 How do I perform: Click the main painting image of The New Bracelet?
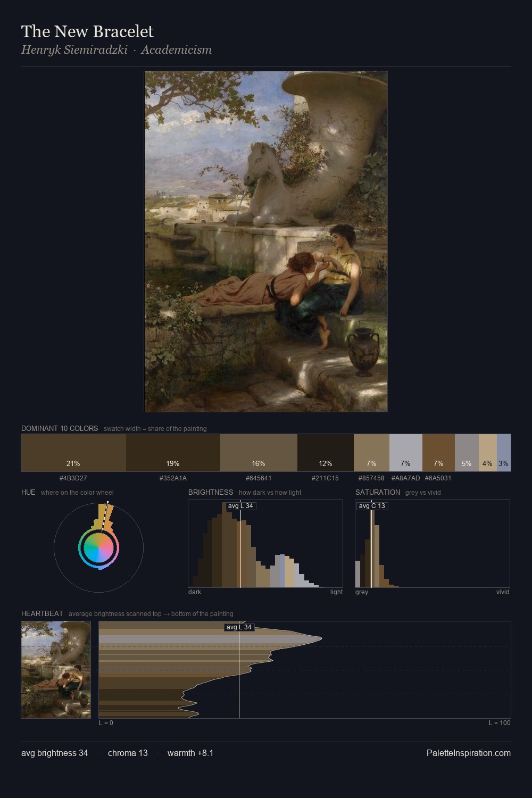pyautogui.click(x=266, y=242)
